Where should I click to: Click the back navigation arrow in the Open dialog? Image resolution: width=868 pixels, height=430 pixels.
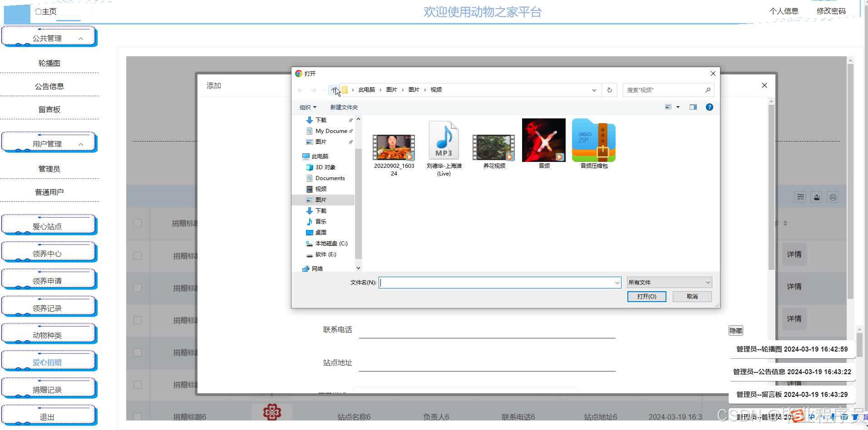300,90
